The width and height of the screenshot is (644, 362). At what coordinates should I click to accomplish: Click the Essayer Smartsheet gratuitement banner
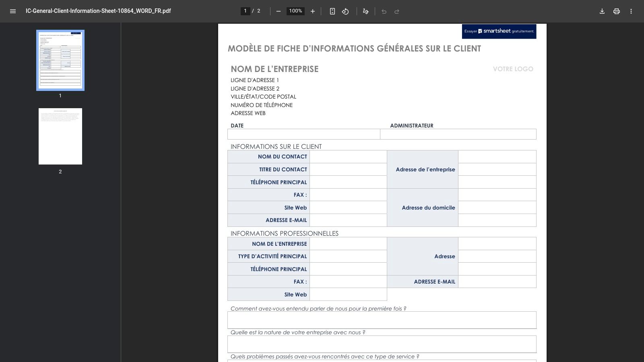(499, 31)
